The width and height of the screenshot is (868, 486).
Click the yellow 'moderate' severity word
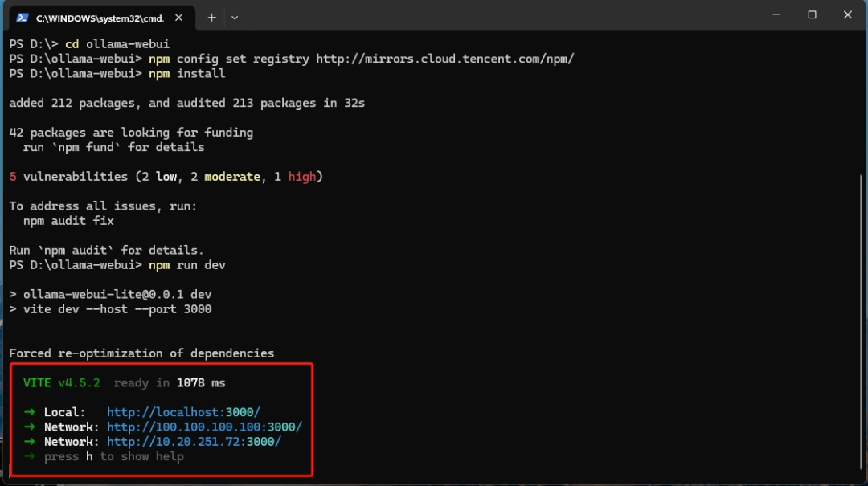pos(232,177)
